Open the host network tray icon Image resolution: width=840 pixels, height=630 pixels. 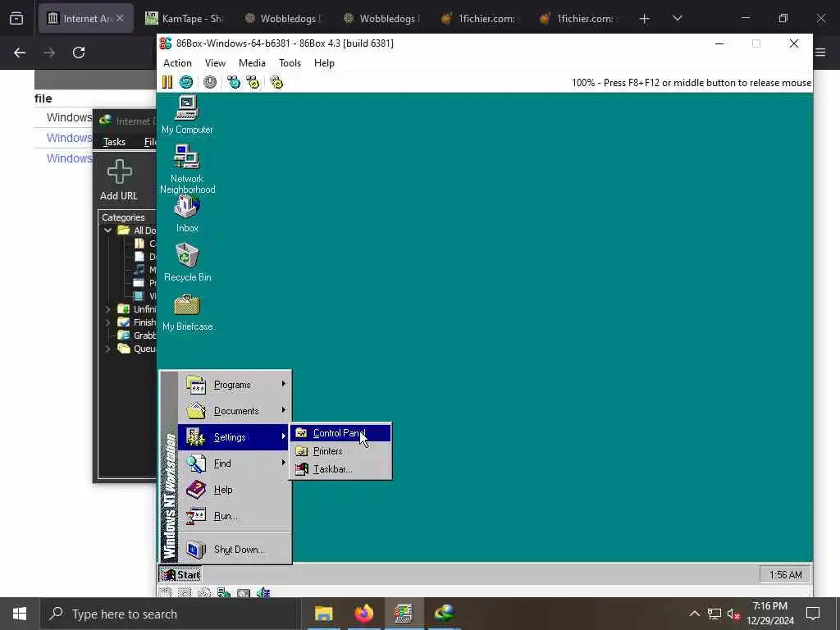tap(714, 614)
